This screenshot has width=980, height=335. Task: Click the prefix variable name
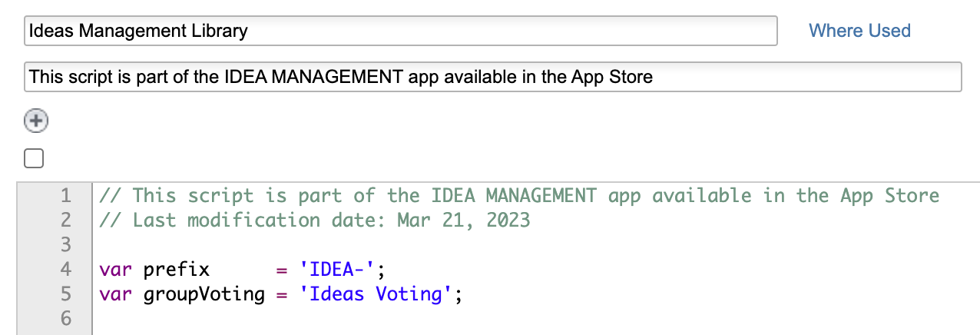click(177, 270)
